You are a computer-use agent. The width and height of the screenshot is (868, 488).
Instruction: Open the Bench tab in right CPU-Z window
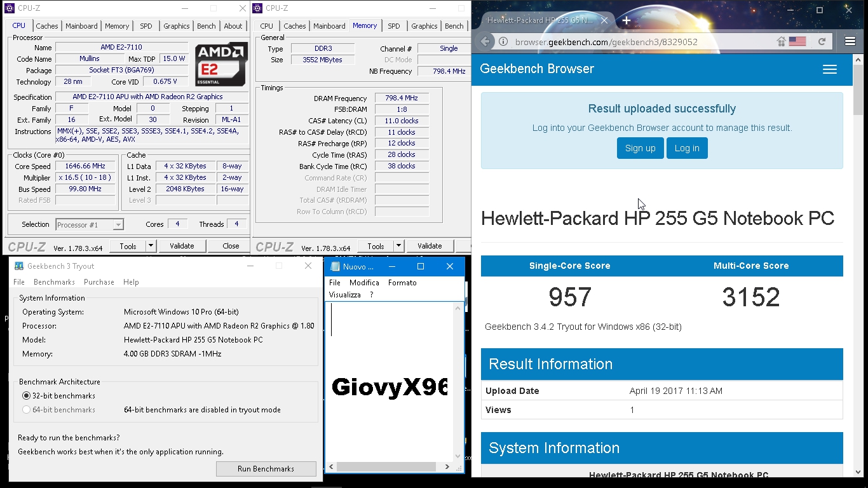[x=454, y=26]
